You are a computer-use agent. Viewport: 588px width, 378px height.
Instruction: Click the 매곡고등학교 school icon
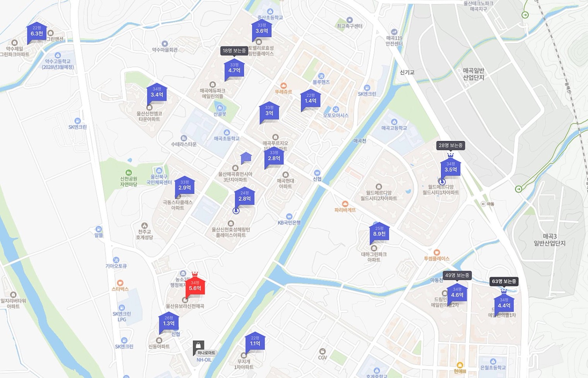[394, 122]
